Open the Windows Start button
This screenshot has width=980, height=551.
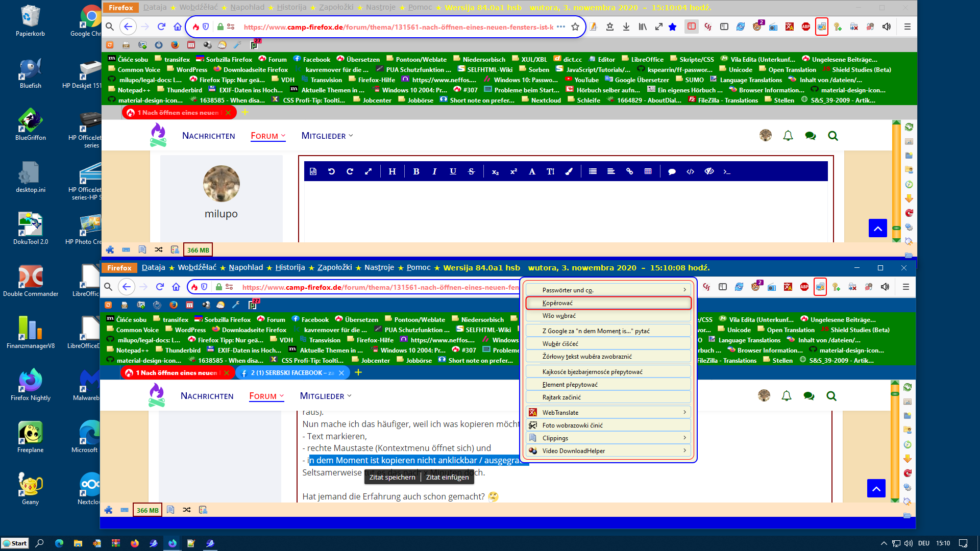coord(15,543)
